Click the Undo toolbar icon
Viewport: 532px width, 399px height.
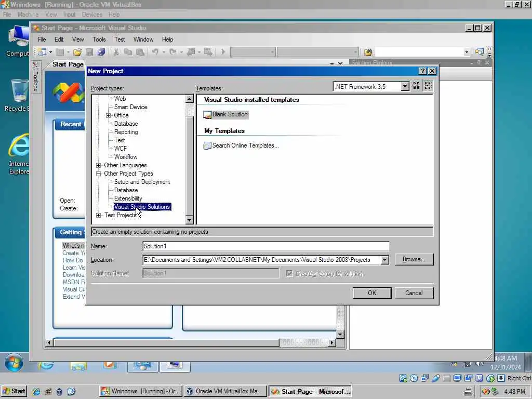pos(155,52)
